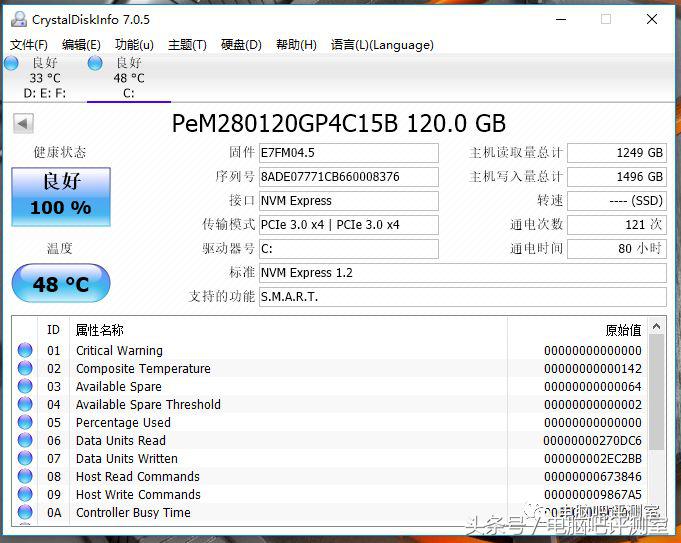681x543 pixels.
Task: Click raw value 0000000270DC6
Action: pos(592,441)
